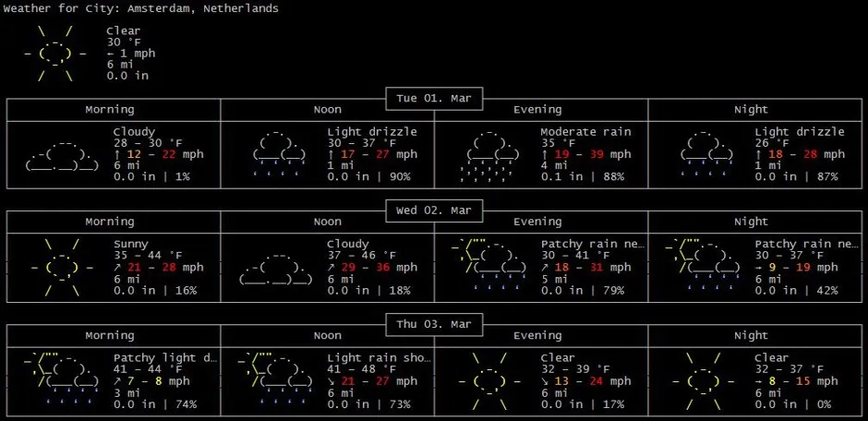Click the '0.0 in | 79%' precipitation value
This screenshot has width=868, height=421.
(x=583, y=290)
